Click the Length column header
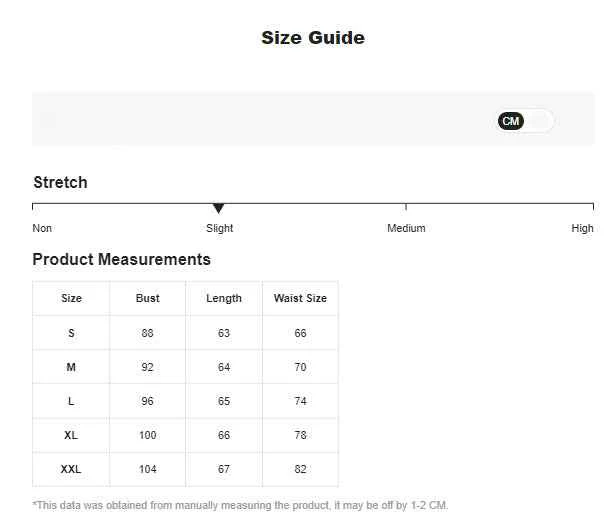This screenshot has height=527, width=605. click(224, 298)
